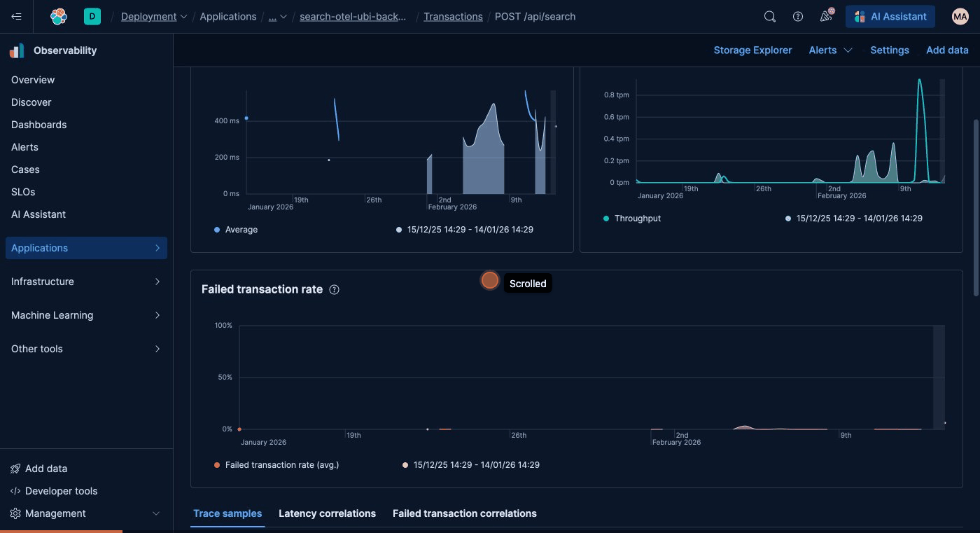The height and width of the screenshot is (533, 980).
Task: Open the AI Assistant button
Action: click(890, 17)
